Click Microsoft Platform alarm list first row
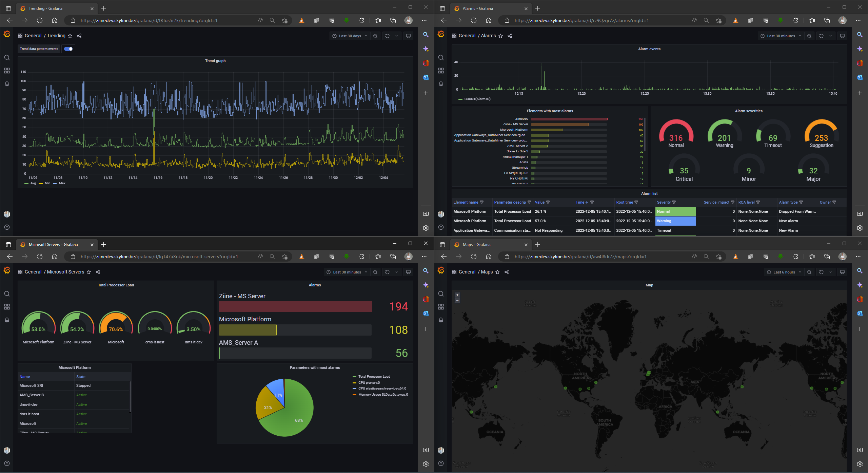The image size is (868, 473). tap(649, 211)
